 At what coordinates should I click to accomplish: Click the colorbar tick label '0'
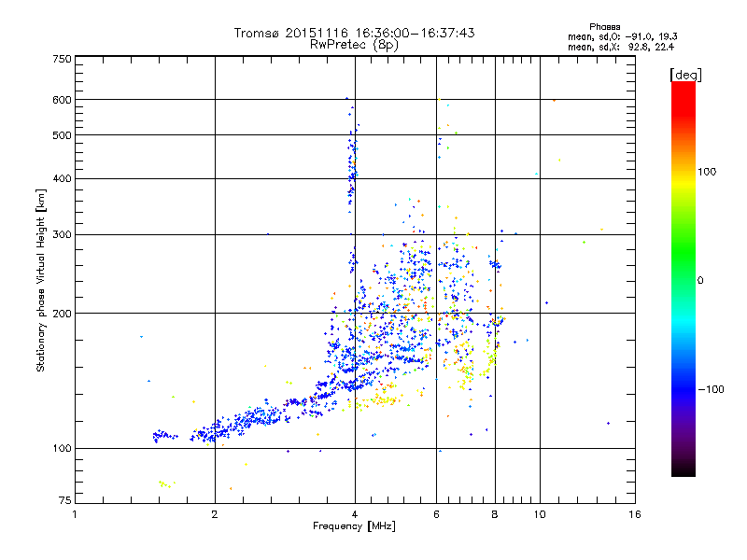(x=700, y=281)
